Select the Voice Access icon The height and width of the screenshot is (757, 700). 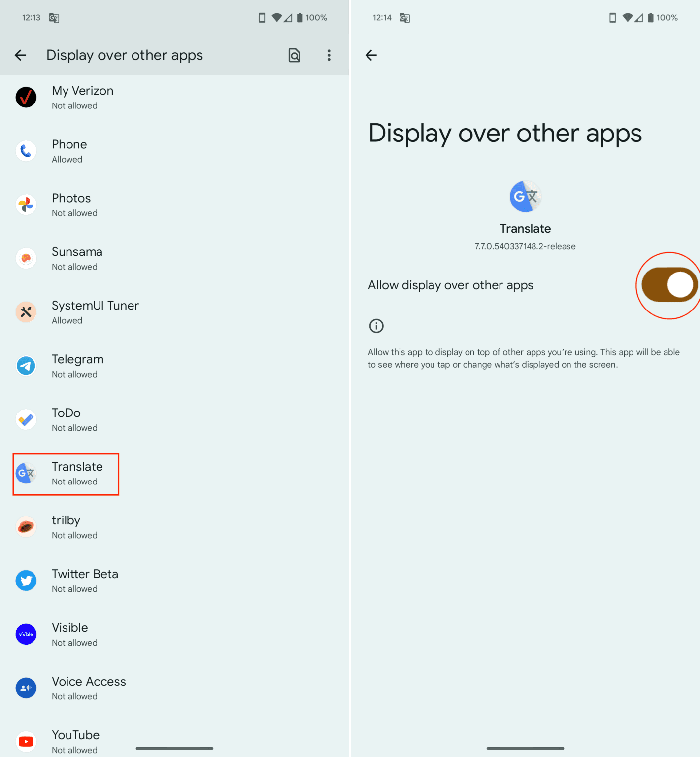26,688
